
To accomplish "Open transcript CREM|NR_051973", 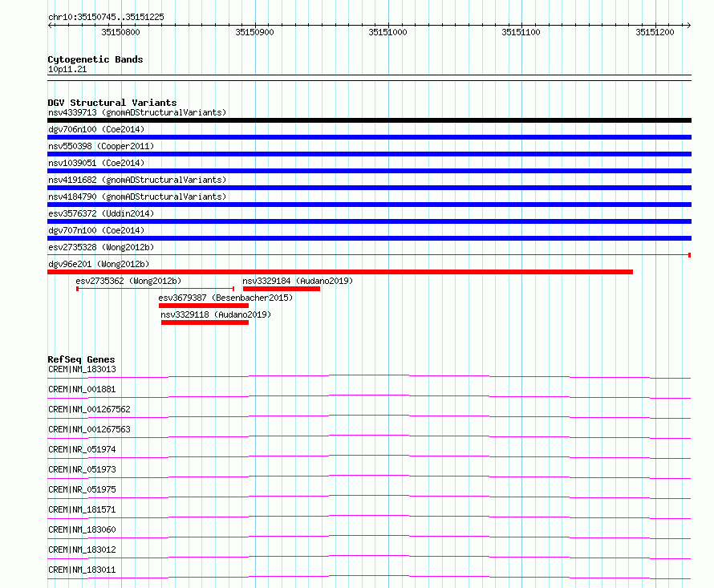I will tap(82, 469).
